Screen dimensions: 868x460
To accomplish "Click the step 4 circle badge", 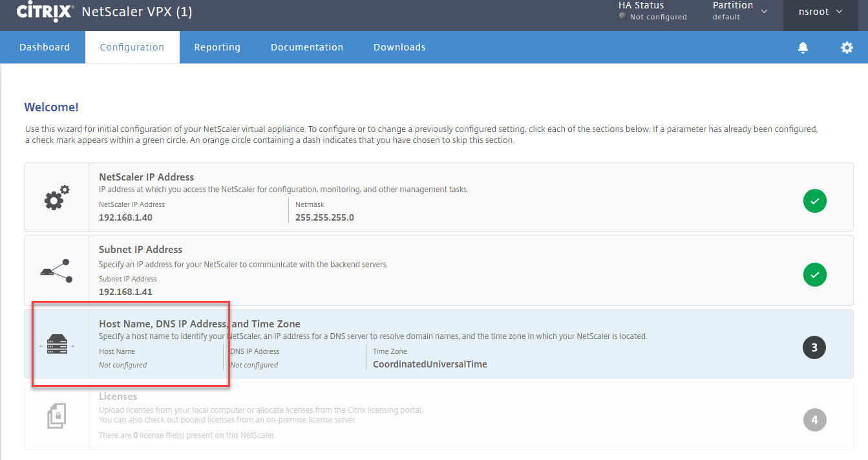I will (814, 420).
